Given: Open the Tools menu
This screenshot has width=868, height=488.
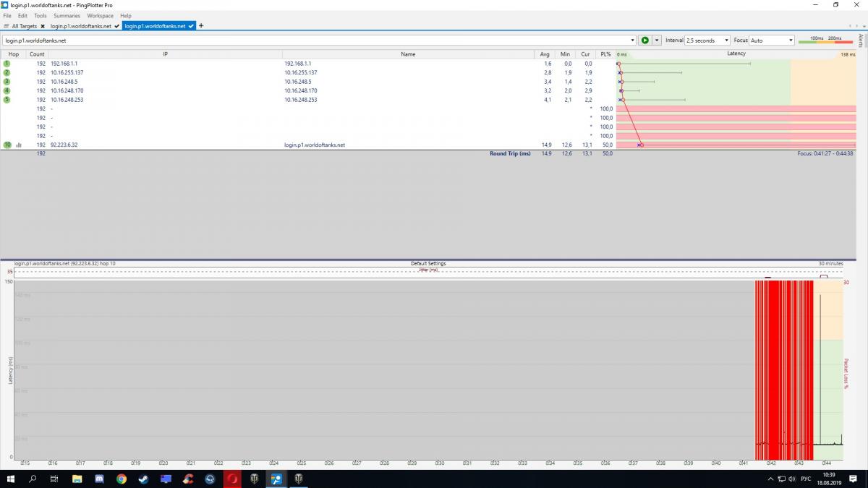Looking at the screenshot, I should pyautogui.click(x=41, y=15).
